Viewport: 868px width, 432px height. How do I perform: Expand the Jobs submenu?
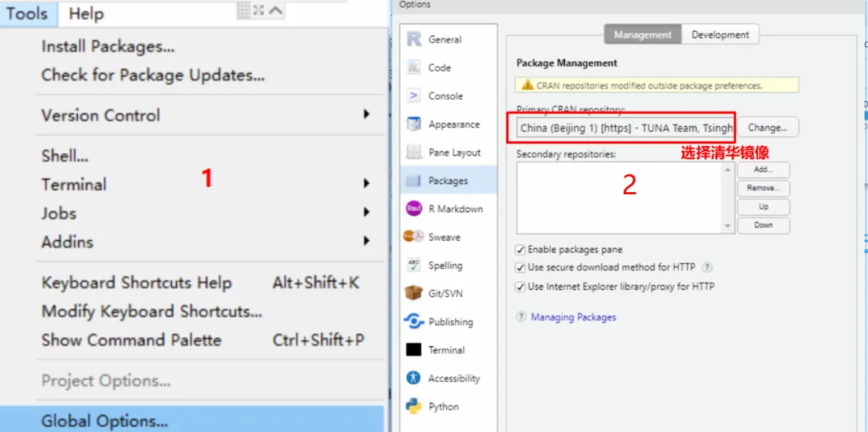pos(366,212)
